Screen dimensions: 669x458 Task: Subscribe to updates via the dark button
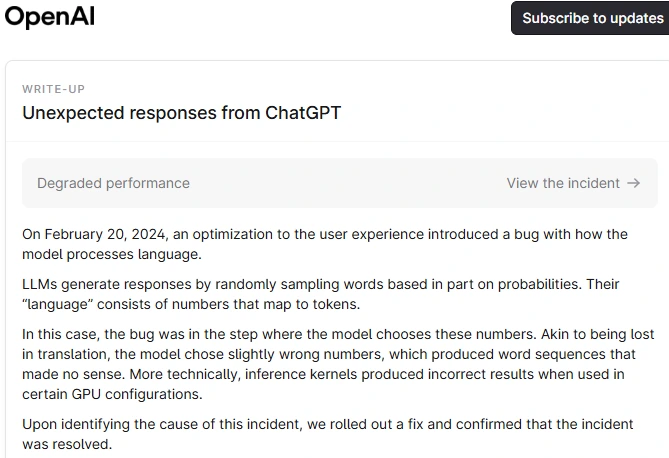coord(590,18)
